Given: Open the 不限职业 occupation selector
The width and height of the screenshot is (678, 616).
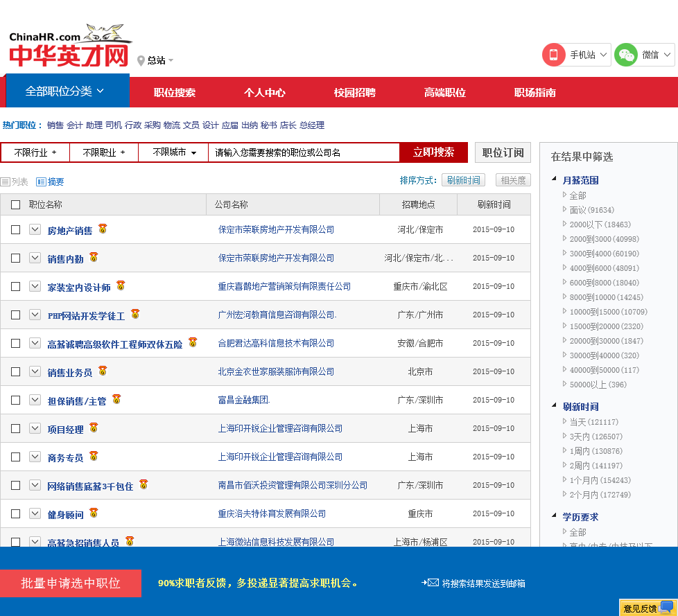Looking at the screenshot, I should (x=104, y=152).
